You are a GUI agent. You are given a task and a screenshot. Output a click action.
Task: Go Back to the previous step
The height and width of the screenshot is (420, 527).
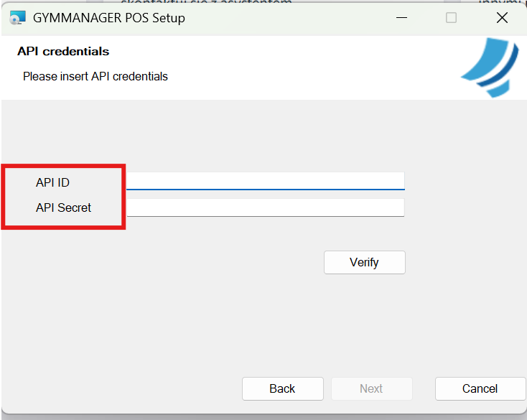(x=282, y=388)
